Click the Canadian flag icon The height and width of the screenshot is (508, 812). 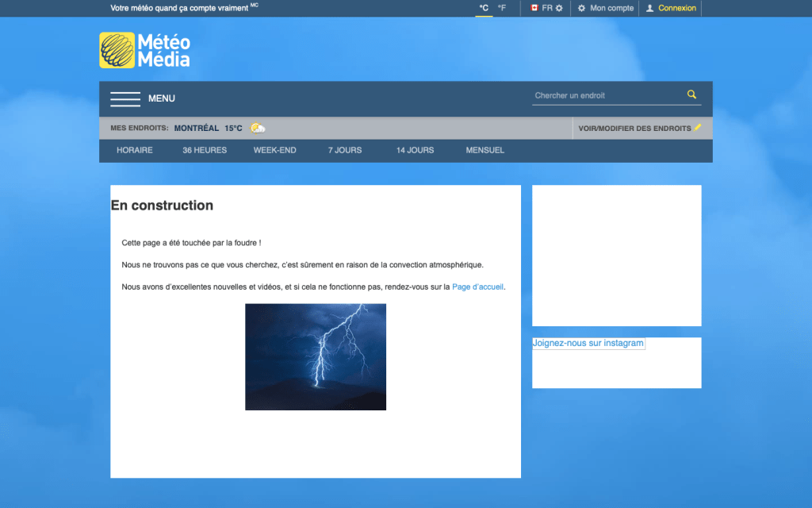click(534, 8)
